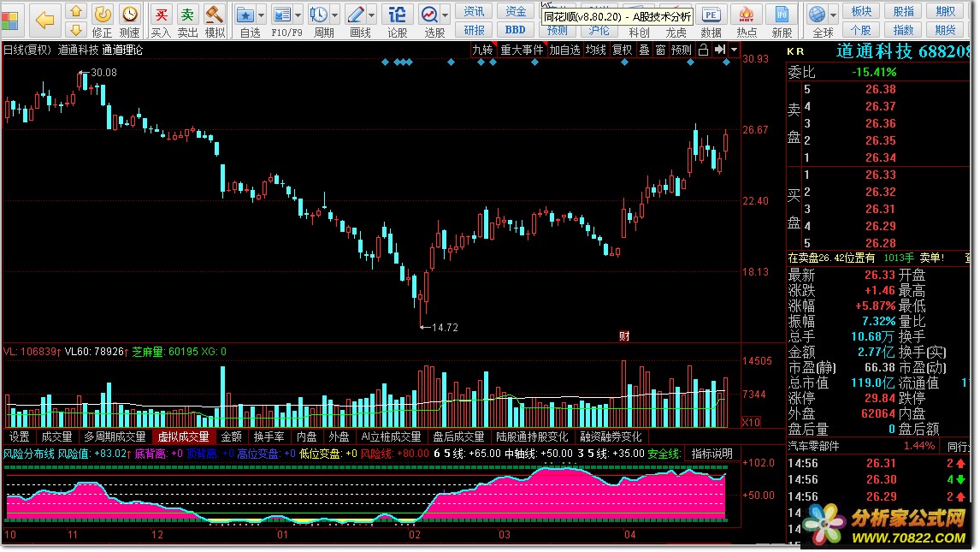Image resolution: width=980 pixels, height=552 pixels.
Task: Toggle the 均线 moving average display
Action: [x=596, y=50]
